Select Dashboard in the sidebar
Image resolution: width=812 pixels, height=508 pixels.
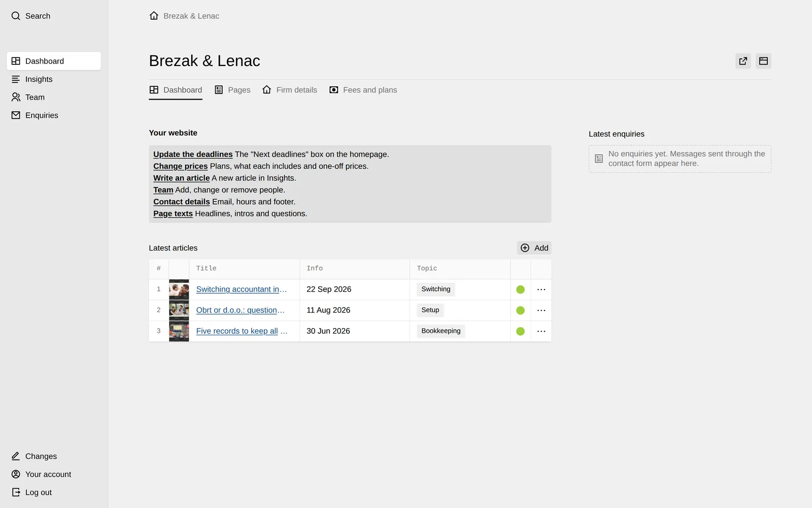(x=54, y=61)
